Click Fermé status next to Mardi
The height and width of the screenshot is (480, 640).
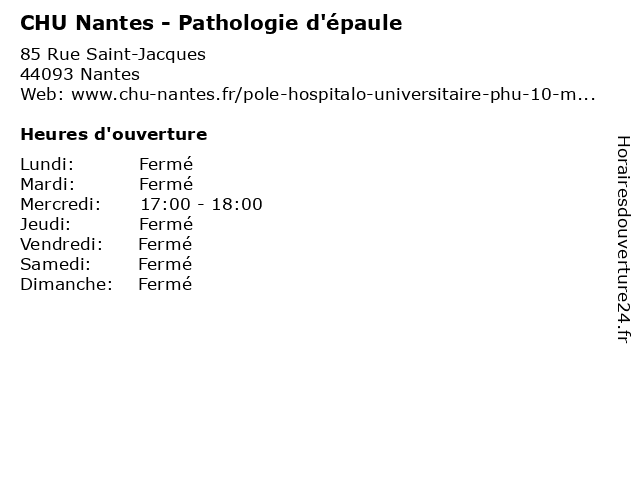(166, 184)
